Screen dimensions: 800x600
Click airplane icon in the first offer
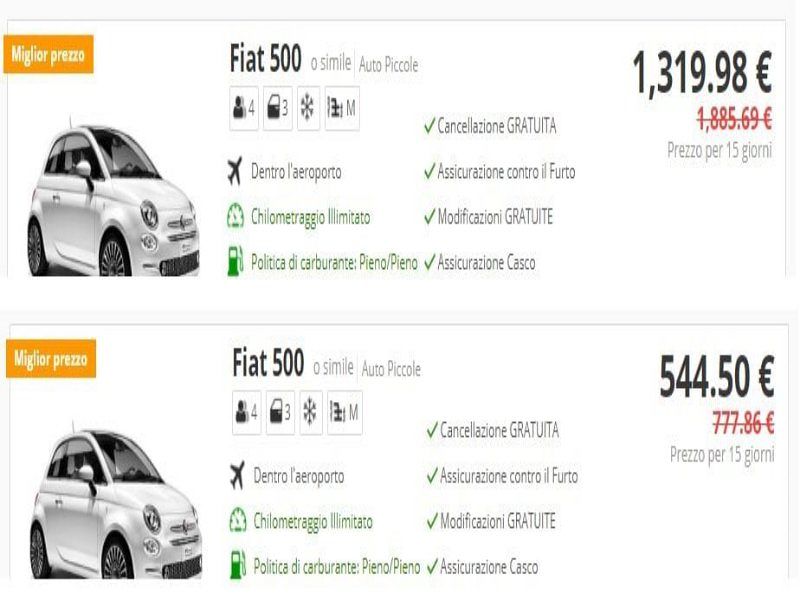pos(235,172)
